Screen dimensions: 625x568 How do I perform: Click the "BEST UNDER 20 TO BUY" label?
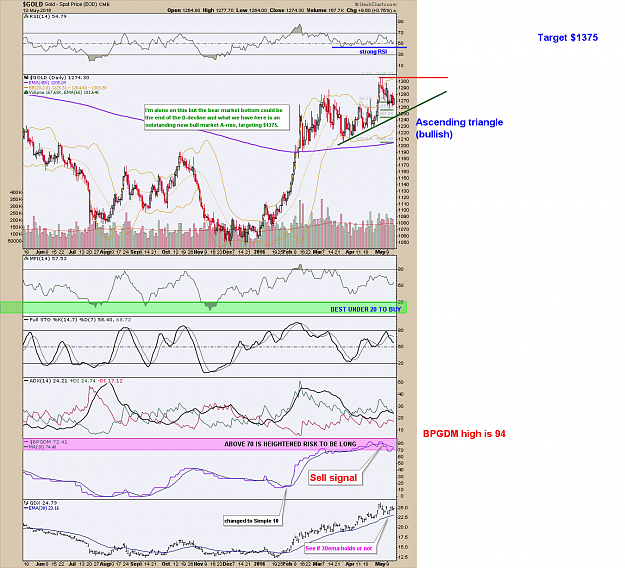tap(366, 309)
